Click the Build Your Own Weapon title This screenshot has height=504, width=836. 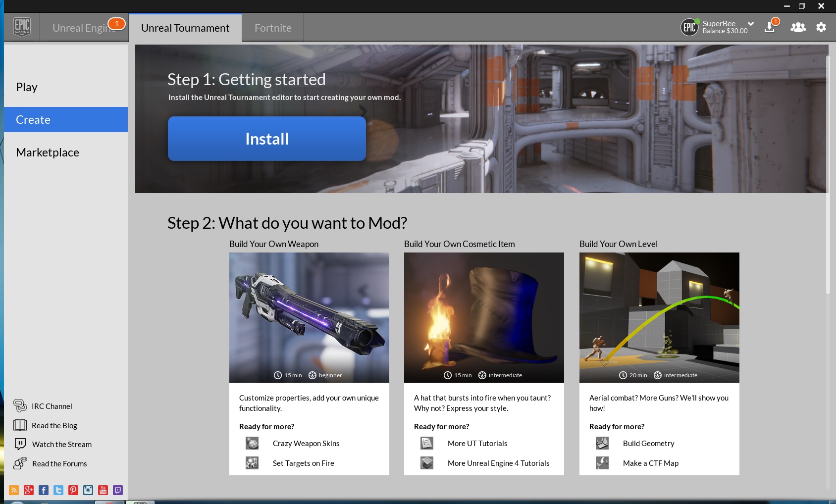tap(274, 244)
